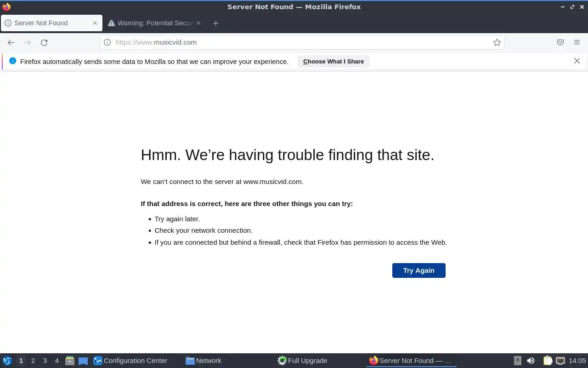Select the Server Not Found Firefox taskbar entry
The width and height of the screenshot is (588, 368).
411,361
